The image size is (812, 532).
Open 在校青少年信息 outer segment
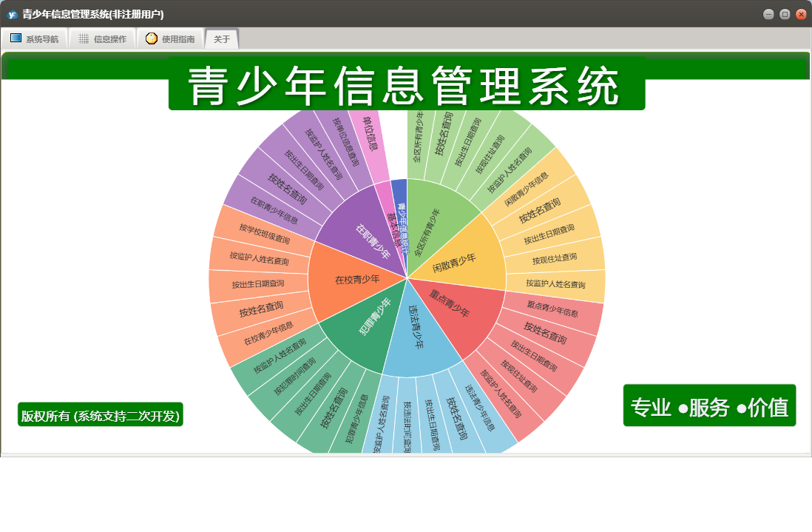[269, 334]
